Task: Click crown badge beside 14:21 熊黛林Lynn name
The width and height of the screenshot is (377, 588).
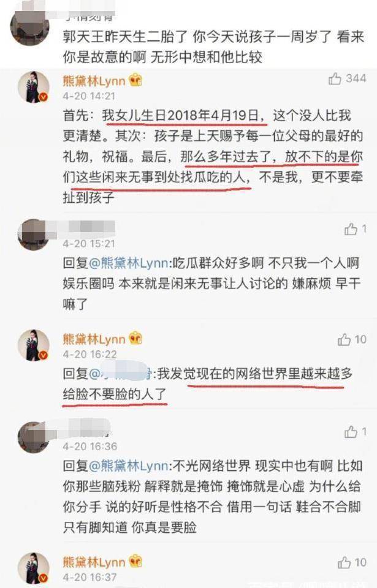Action: pyautogui.click(x=135, y=80)
